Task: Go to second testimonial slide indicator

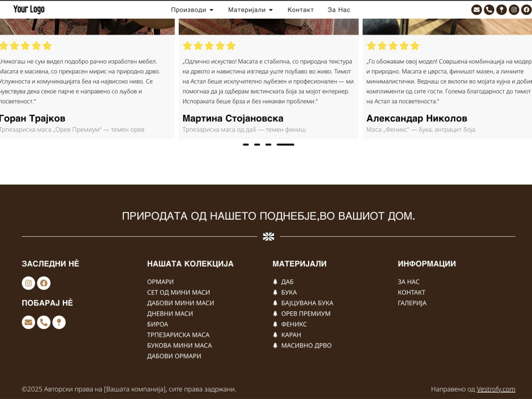Action: 257,145
